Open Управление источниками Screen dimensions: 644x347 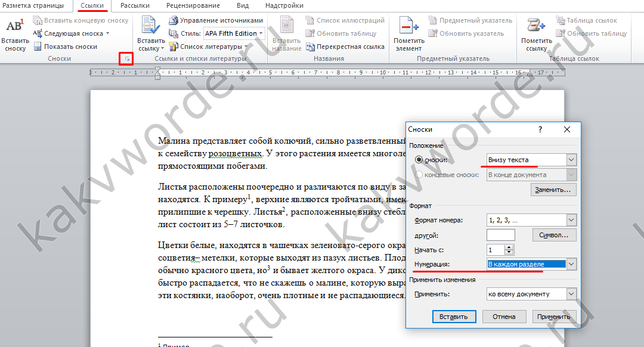tap(216, 20)
